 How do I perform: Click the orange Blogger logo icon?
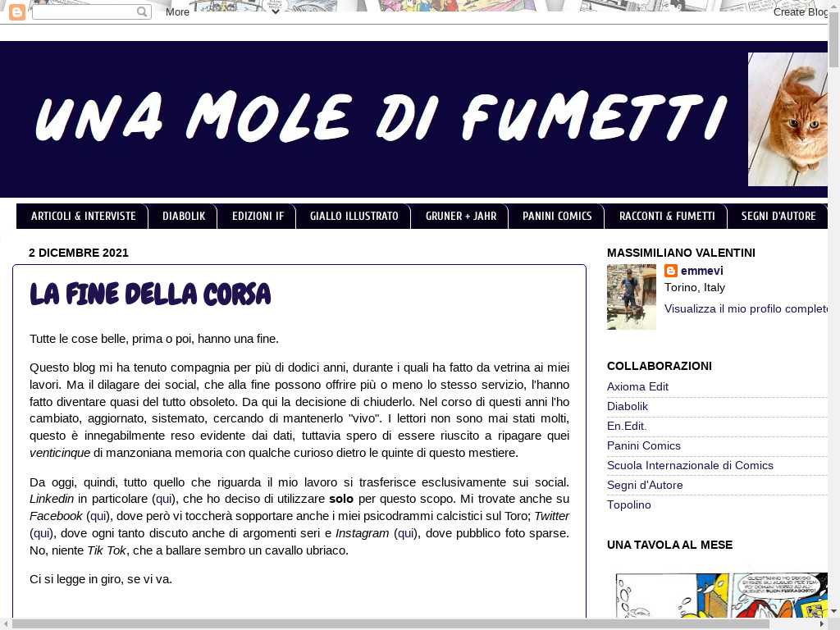pos(16,12)
